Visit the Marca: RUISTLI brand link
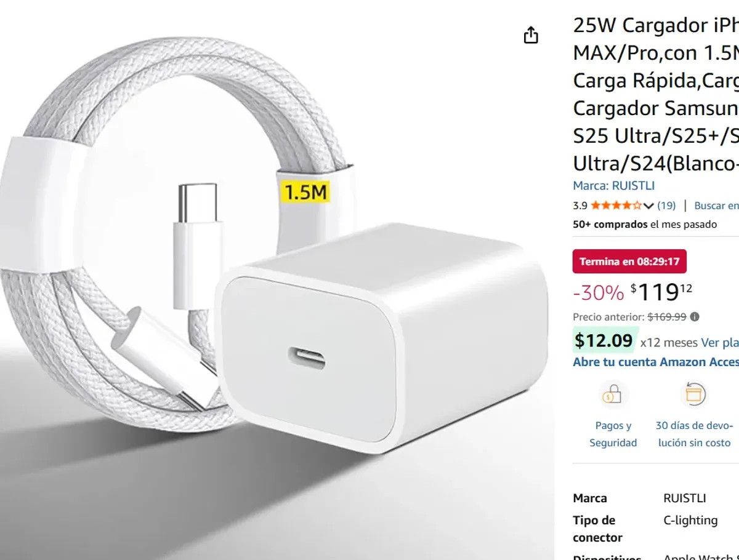739x560 pixels. [613, 186]
